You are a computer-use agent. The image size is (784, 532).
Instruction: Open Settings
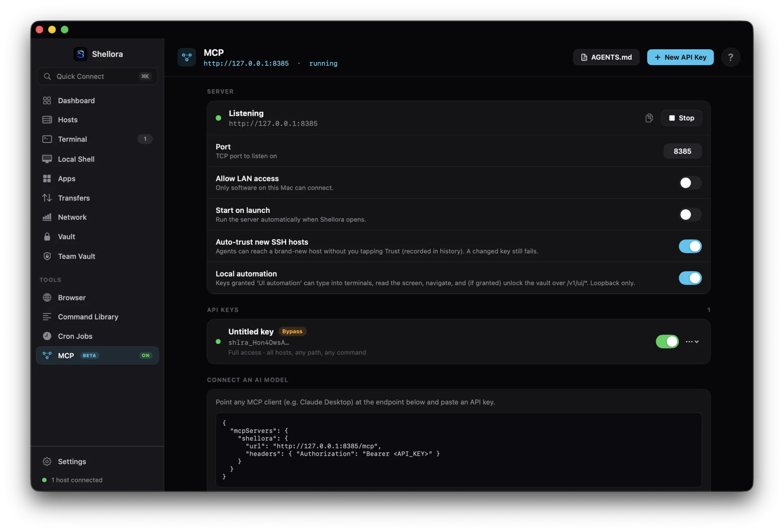coord(98,461)
